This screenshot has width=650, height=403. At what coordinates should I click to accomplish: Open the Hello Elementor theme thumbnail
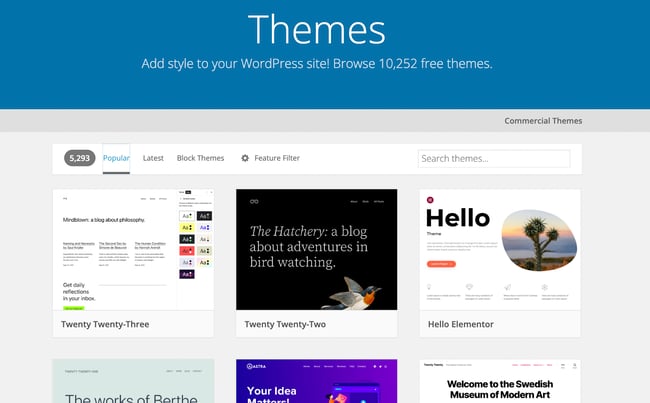tap(500, 250)
